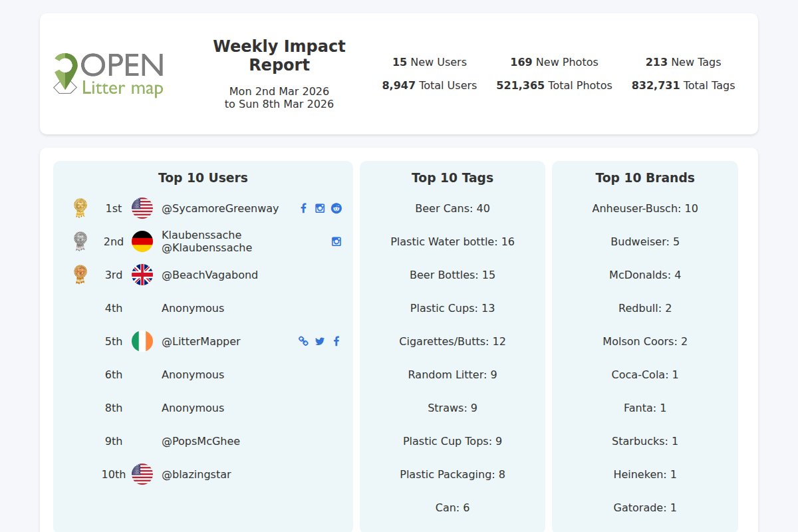Click the 169 New Photos stat
798x532 pixels.
pos(555,62)
